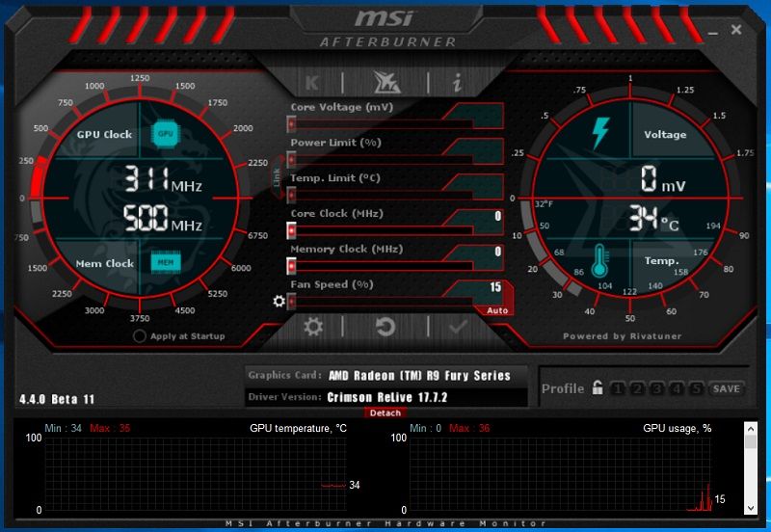The height and width of the screenshot is (532, 771).
Task: Select profile slot 1
Action: pyautogui.click(x=618, y=388)
